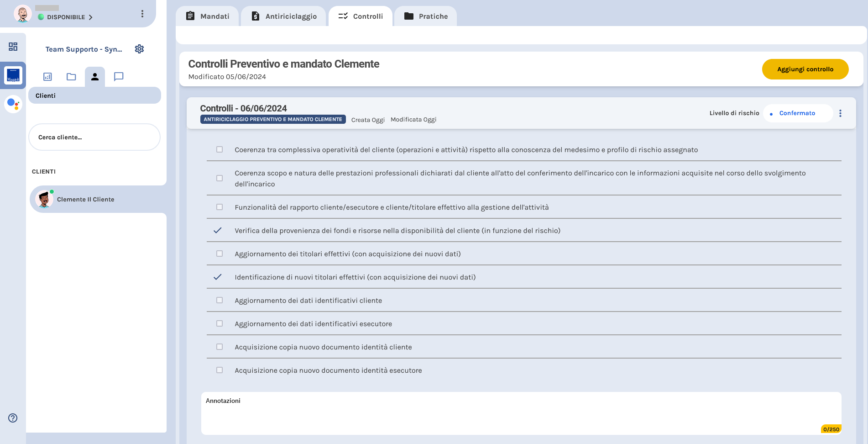Screen dimensions: 868x444
Task: Check 'Aggiornamento dei titolari effettivi' checkbox
Action: (219, 253)
